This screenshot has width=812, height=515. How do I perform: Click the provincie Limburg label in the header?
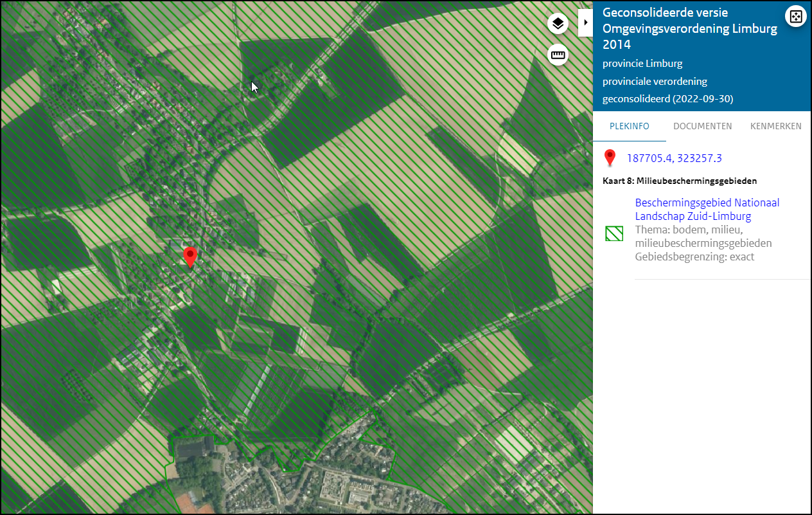[642, 63]
